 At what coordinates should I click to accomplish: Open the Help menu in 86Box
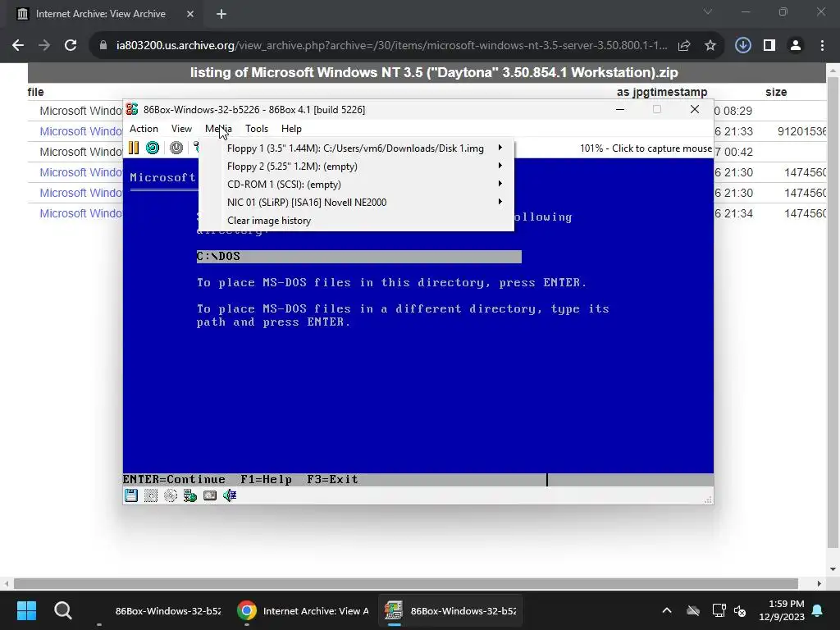291,129
